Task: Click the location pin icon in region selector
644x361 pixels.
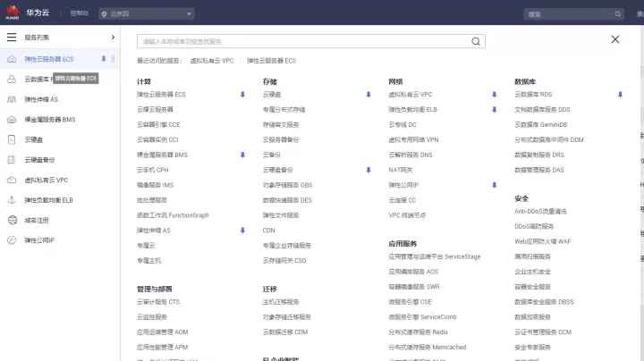Action: point(104,14)
